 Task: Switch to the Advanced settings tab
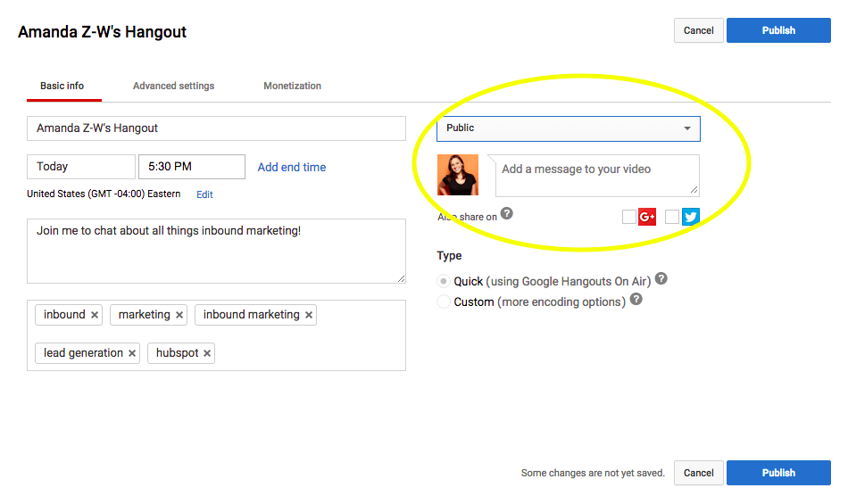pos(173,86)
